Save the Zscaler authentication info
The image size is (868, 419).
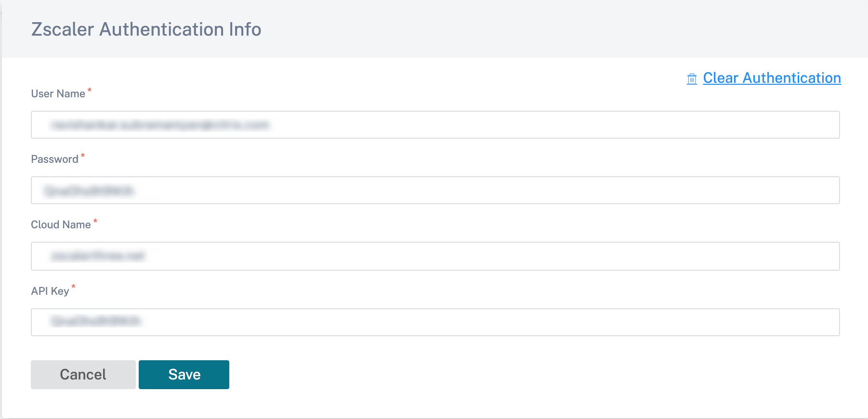[184, 375]
